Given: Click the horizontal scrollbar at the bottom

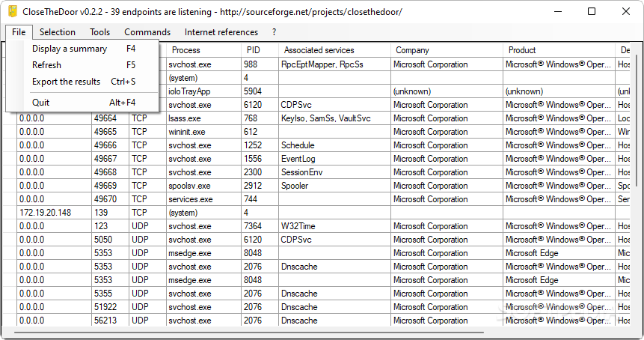Looking at the screenshot, I should tap(249, 333).
